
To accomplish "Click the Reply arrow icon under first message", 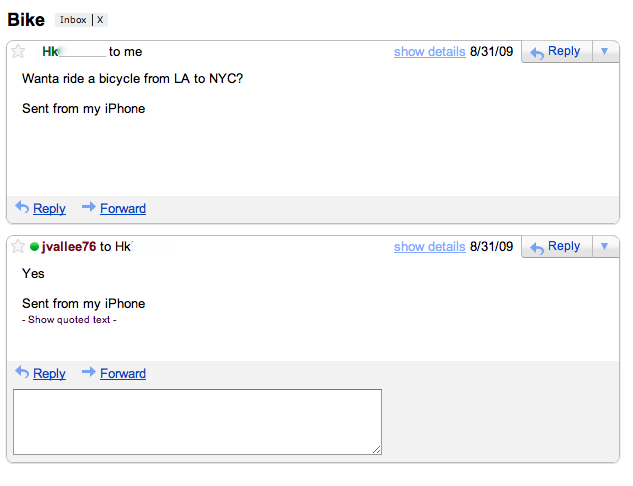I will coord(22,207).
